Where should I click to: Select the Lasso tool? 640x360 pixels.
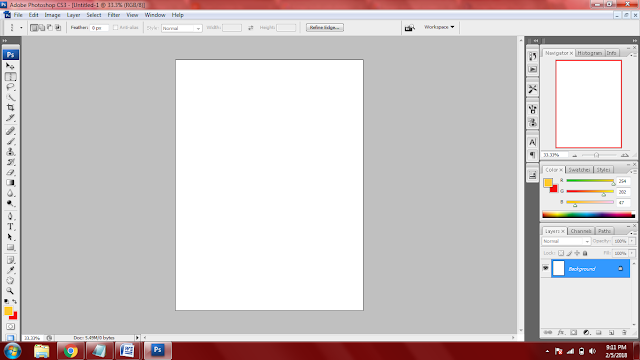pyautogui.click(x=10, y=87)
